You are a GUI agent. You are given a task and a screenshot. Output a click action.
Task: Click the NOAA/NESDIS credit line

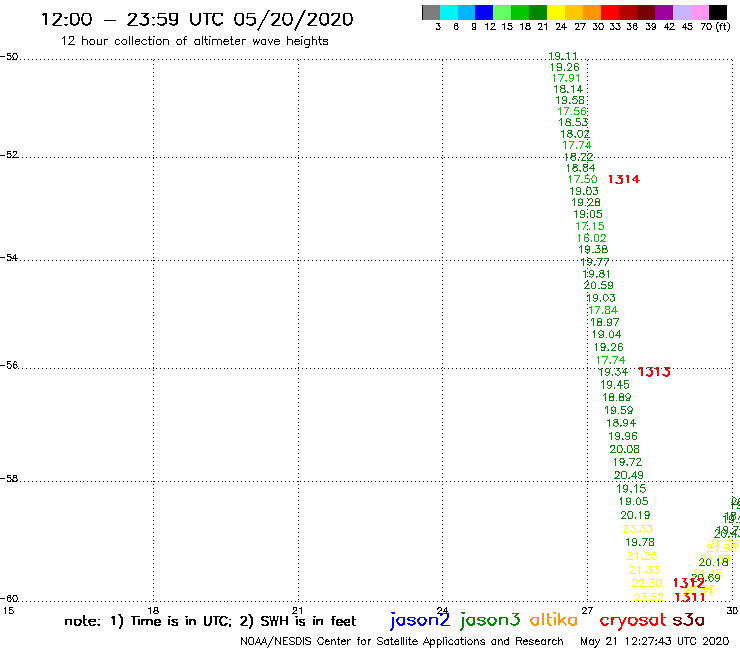click(x=402, y=642)
